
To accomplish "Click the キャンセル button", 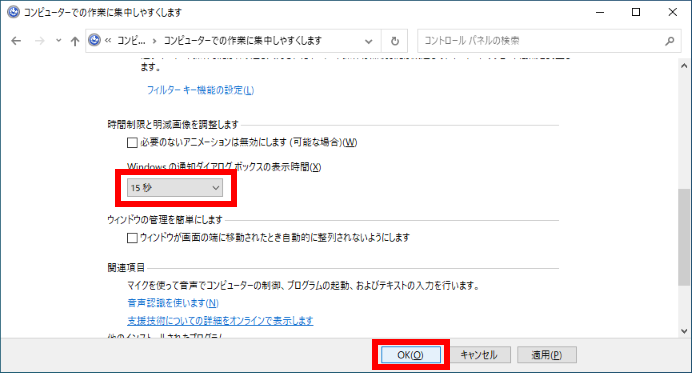I will pyautogui.click(x=479, y=354).
